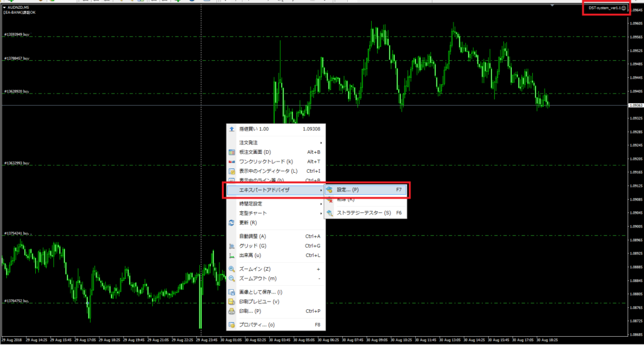Click price scale value 1.09605
Image resolution: width=644 pixels, height=345 pixels.
click(x=636, y=23)
